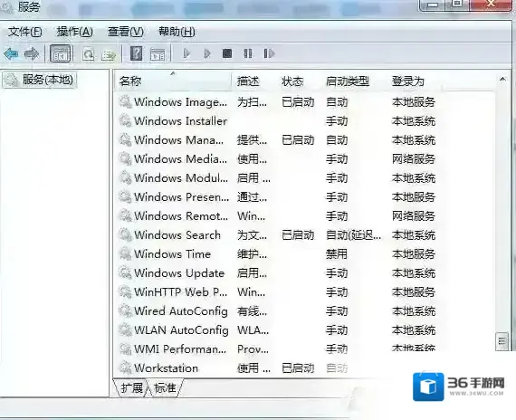The image size is (516, 420).
Task: Select the Windows Remot... service row
Action: pyautogui.click(x=277, y=216)
